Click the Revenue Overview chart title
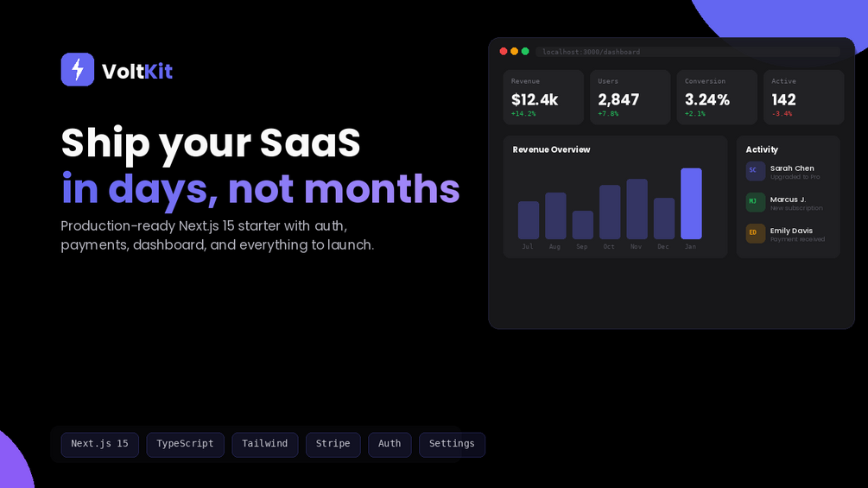The height and width of the screenshot is (488, 868). point(551,149)
